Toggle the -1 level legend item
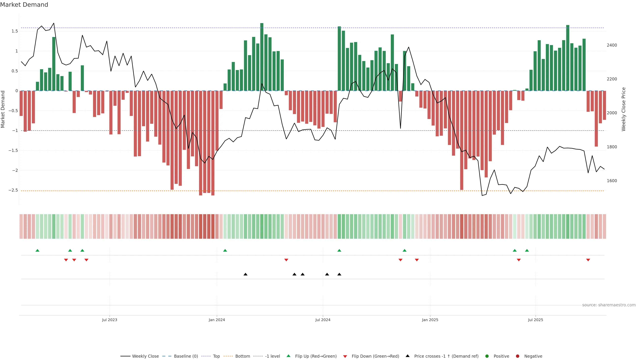 point(272,356)
